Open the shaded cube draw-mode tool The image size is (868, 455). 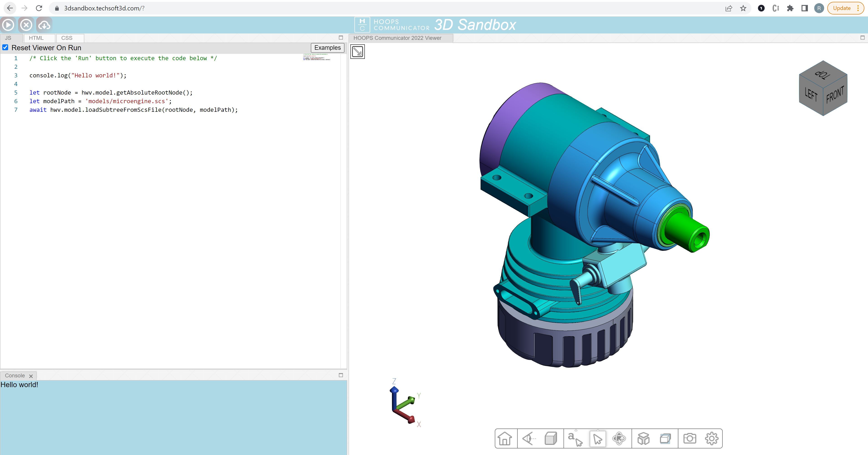point(551,438)
